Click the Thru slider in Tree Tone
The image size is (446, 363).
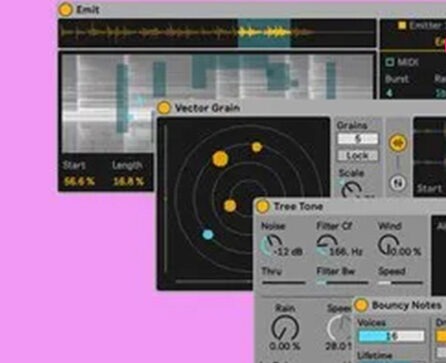coord(284,283)
